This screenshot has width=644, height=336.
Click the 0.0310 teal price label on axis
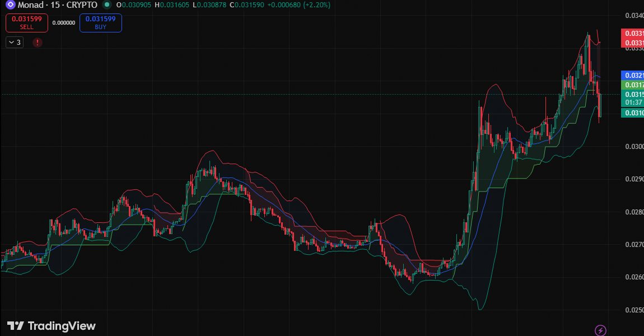[633, 113]
